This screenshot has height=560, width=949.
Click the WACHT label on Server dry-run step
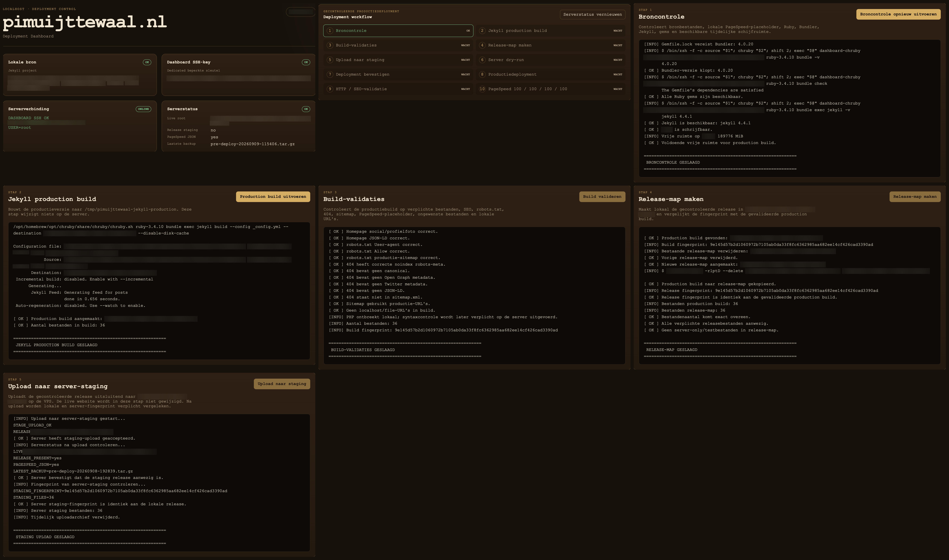click(x=618, y=60)
